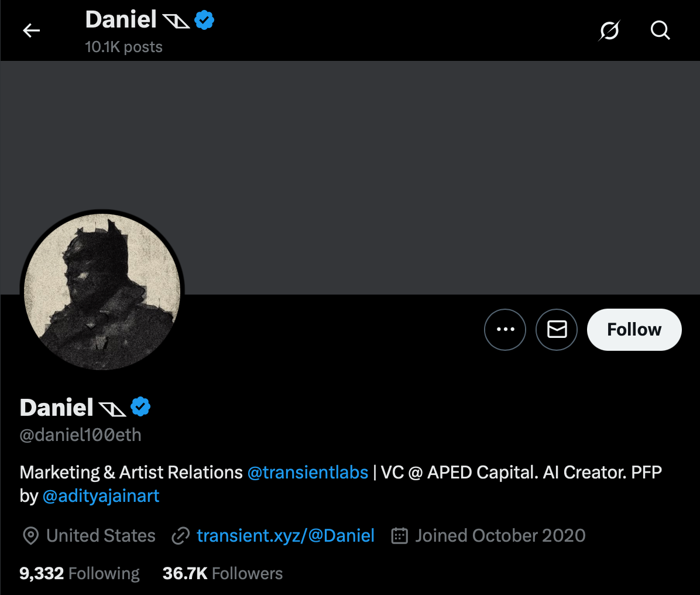View the 9,332 accounts Daniel follows
Image resolution: width=700 pixels, height=595 pixels.
(x=79, y=573)
